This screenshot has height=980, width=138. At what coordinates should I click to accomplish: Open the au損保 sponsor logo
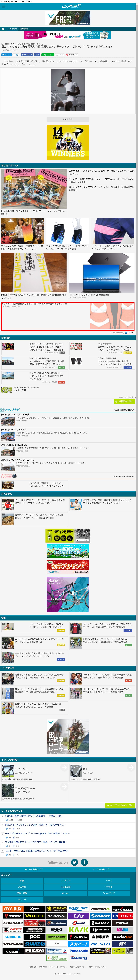point(13,909)
